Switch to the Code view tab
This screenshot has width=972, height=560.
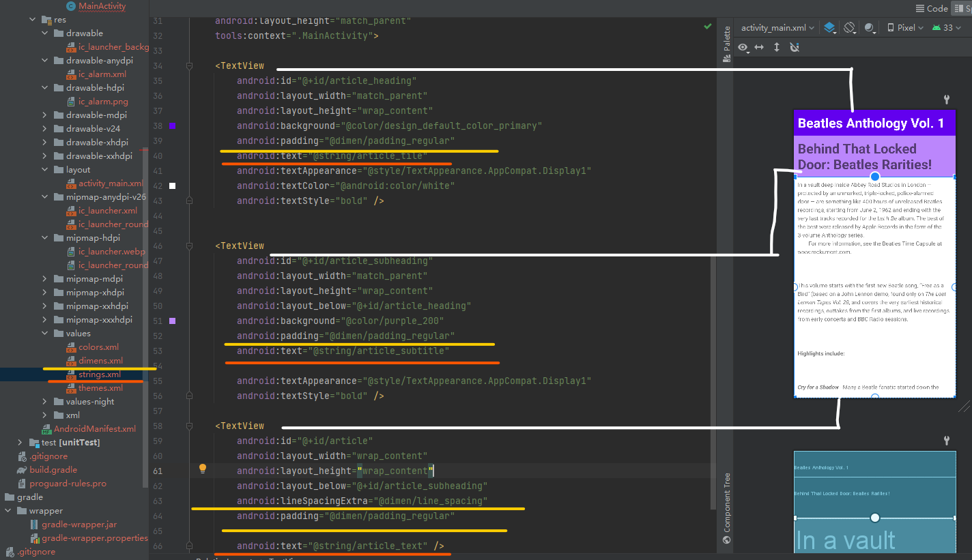(932, 8)
